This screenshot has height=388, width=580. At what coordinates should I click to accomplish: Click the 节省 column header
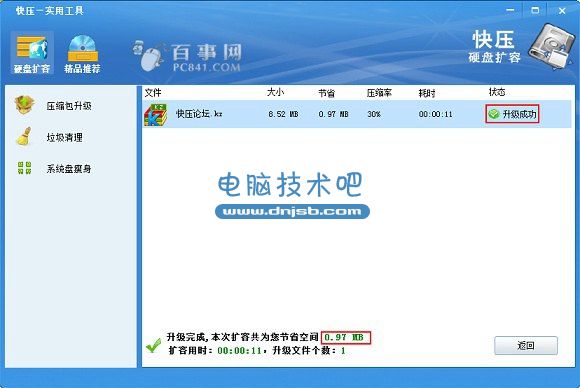tap(327, 93)
